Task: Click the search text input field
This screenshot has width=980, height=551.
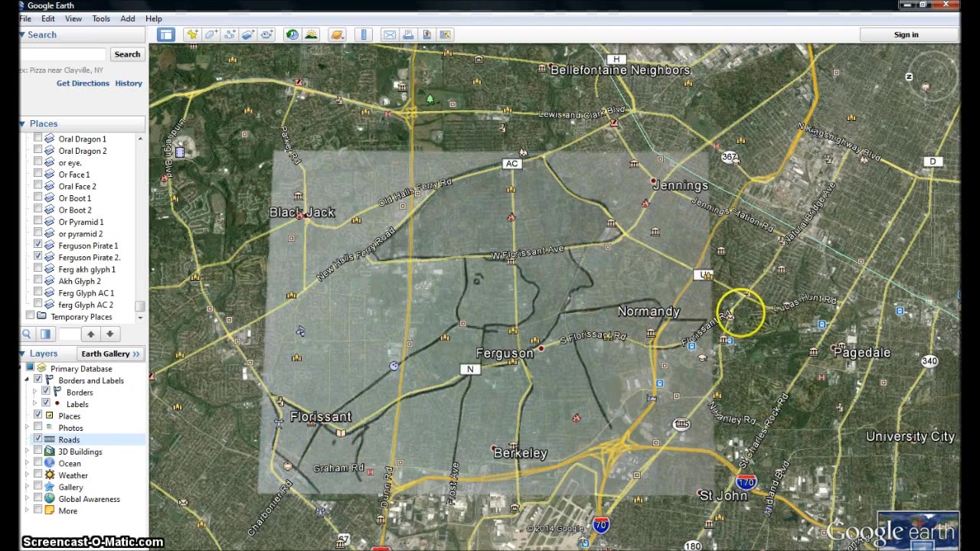Action: tap(63, 54)
